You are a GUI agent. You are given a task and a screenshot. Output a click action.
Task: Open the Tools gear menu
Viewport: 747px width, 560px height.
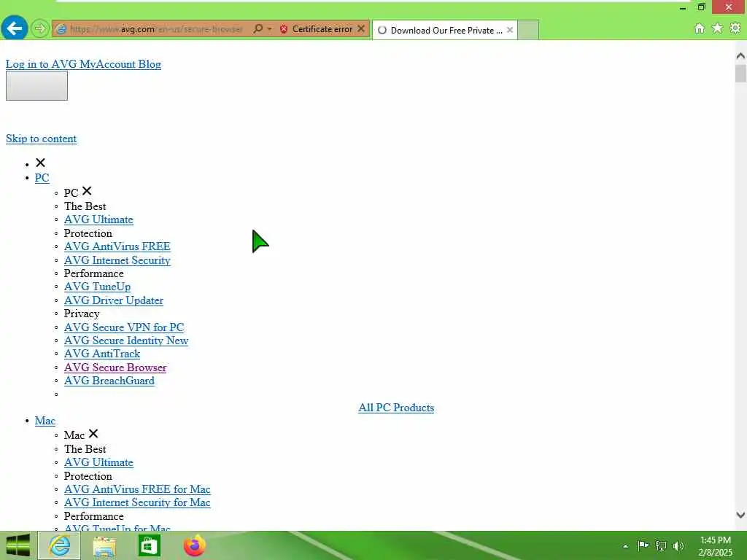pos(735,28)
